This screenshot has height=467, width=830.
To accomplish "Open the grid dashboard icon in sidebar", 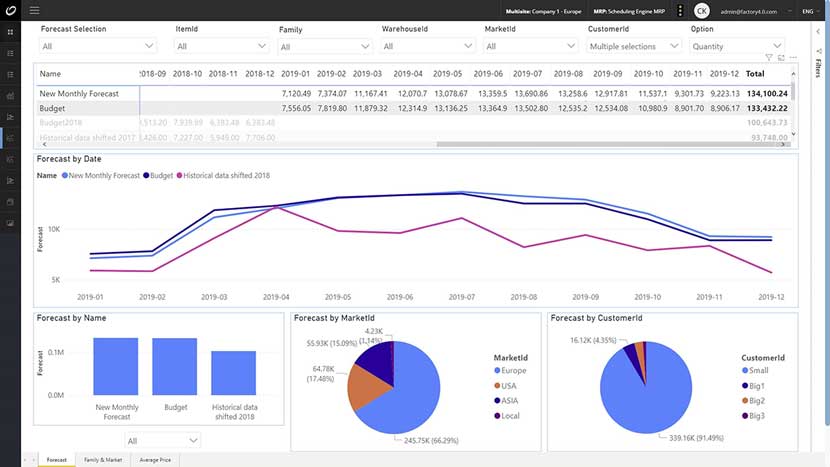I will point(10,32).
